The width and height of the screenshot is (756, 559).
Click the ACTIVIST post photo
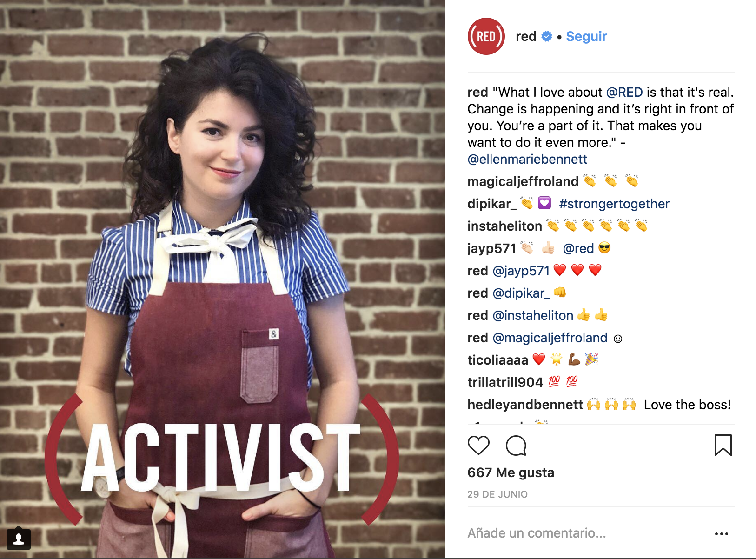tap(223, 279)
